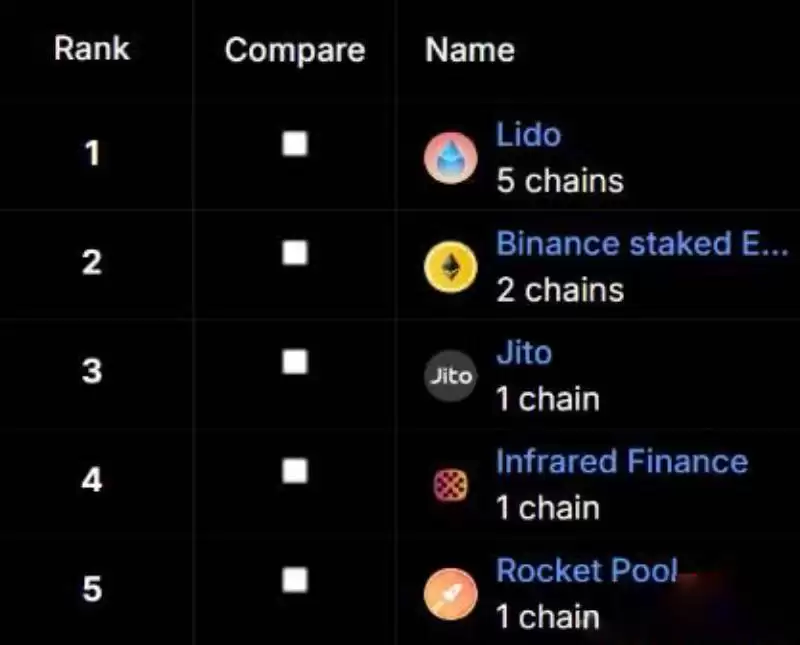This screenshot has width=800, height=645.
Task: Toggle the Compare checkbox for Rocket Pool
Action: coord(295,579)
